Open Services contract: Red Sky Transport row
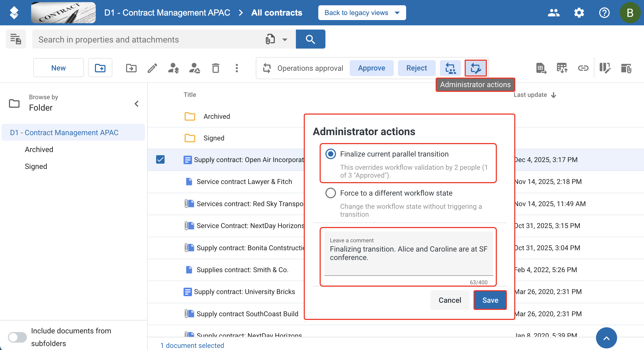The image size is (644, 350). [250, 204]
